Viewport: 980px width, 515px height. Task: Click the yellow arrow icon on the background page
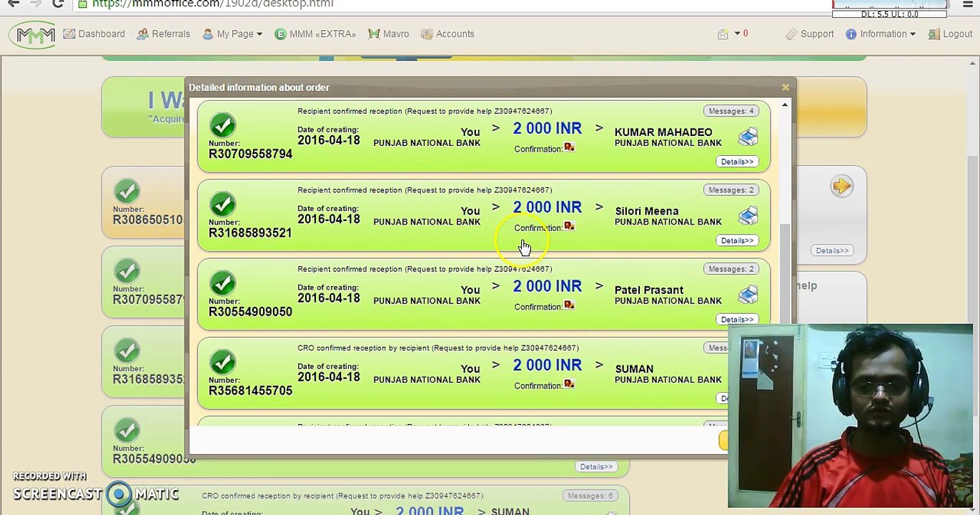[841, 187]
